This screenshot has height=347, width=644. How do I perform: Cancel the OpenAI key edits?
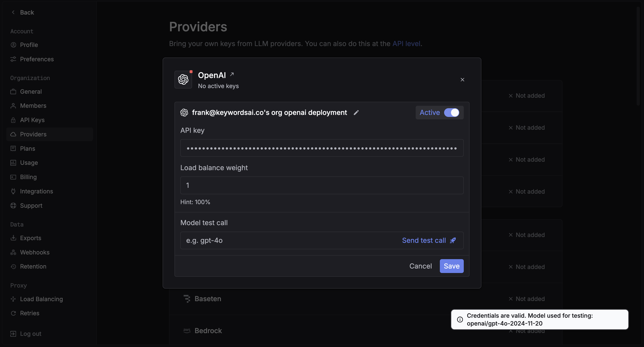click(x=420, y=266)
